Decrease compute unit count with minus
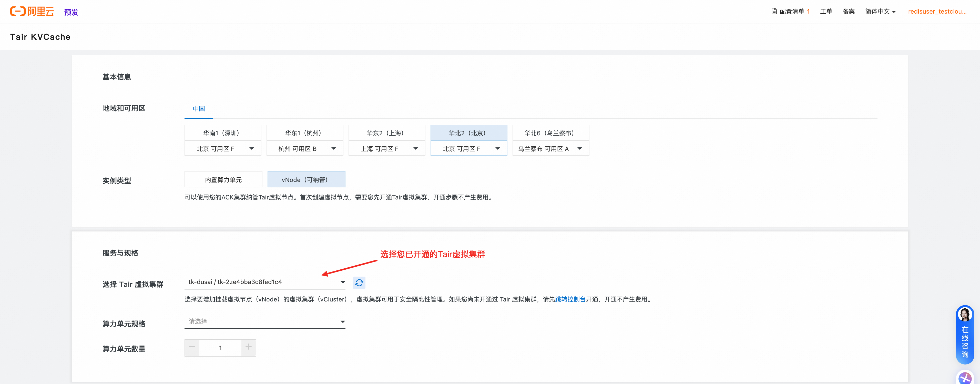The height and width of the screenshot is (384, 980). [192, 347]
